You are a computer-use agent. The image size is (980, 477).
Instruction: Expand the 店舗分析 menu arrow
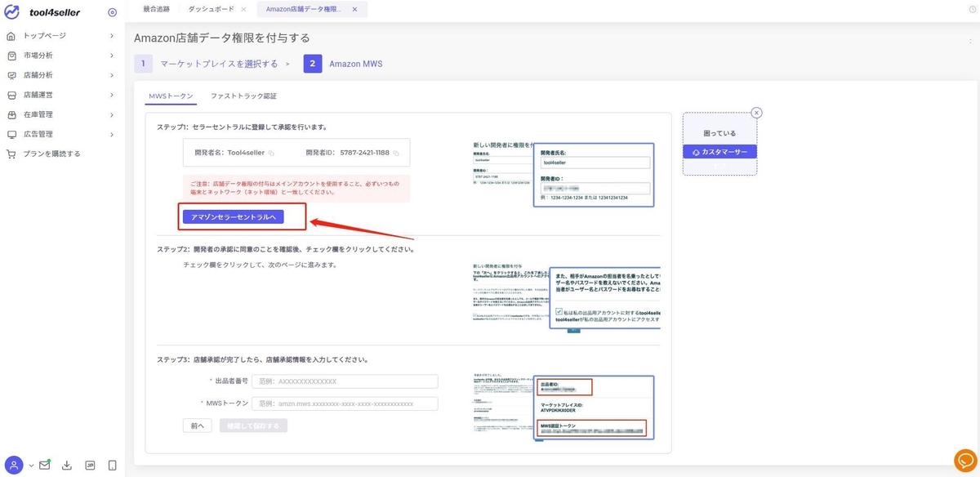112,75
